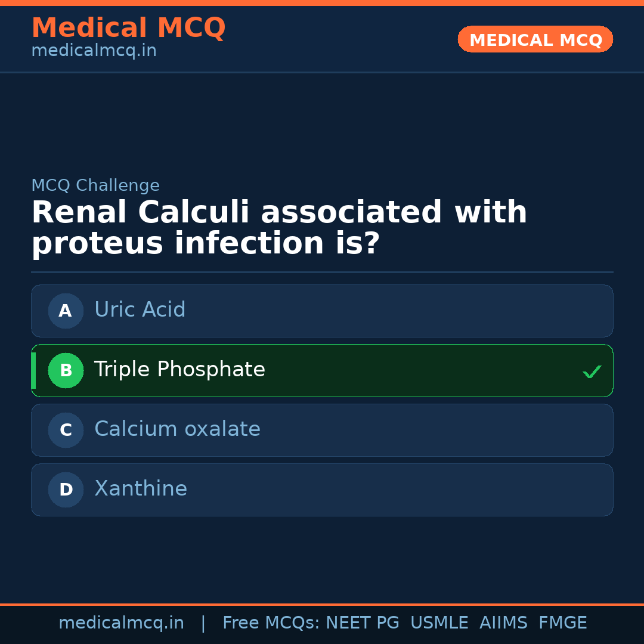
Task: Open the AIIMS free MCQs link
Action: (x=504, y=623)
